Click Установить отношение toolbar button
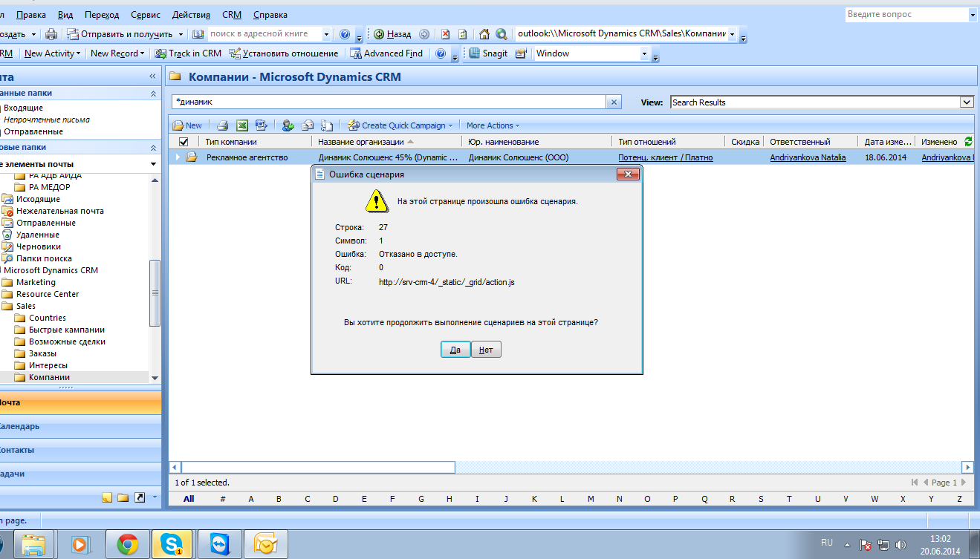 pos(284,53)
